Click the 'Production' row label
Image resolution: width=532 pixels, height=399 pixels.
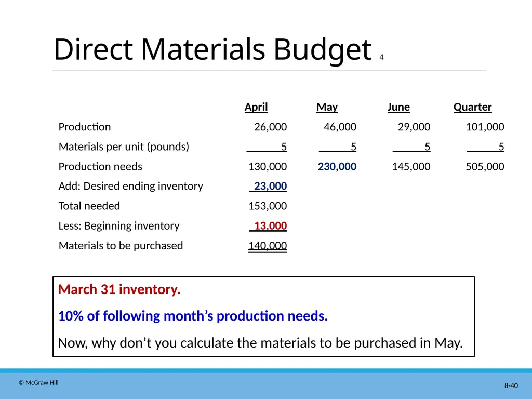(85, 127)
